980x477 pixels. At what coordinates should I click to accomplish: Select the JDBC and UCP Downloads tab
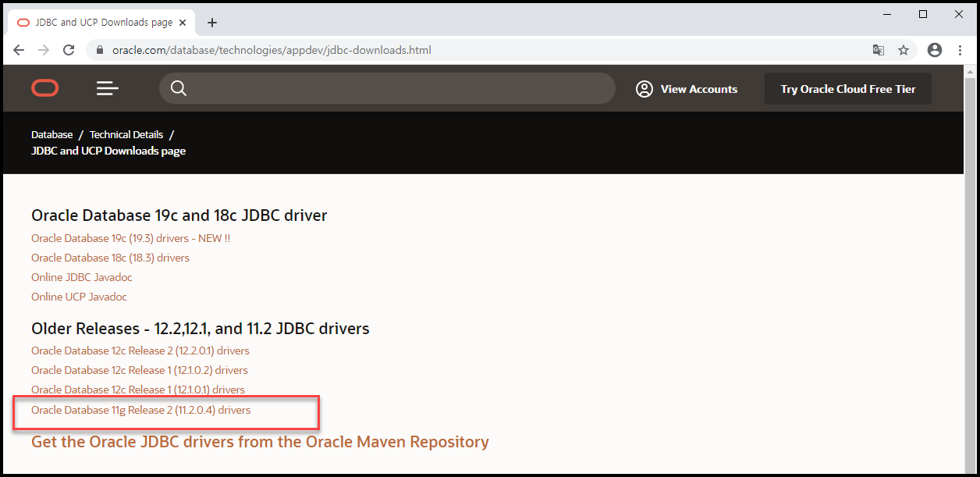point(102,23)
